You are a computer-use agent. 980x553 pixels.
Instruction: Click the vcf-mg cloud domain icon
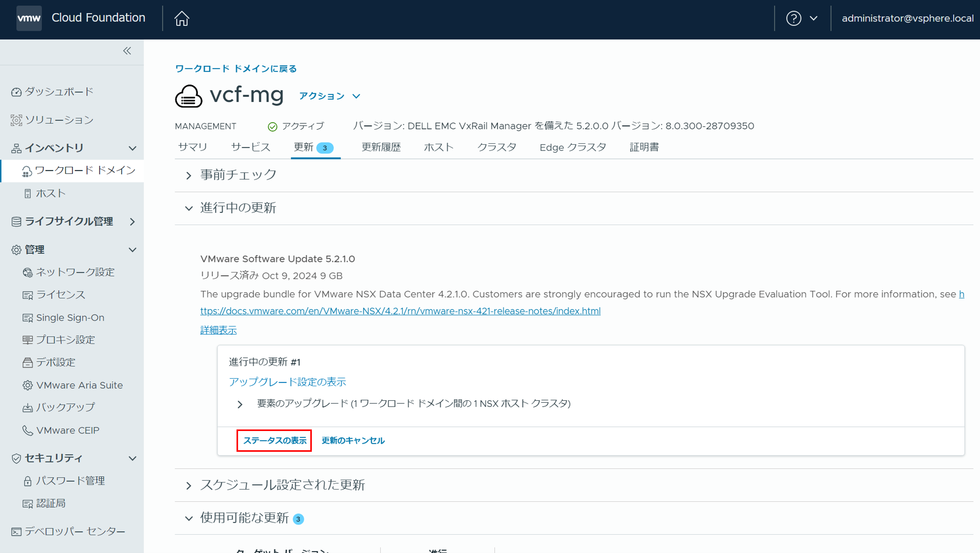189,96
